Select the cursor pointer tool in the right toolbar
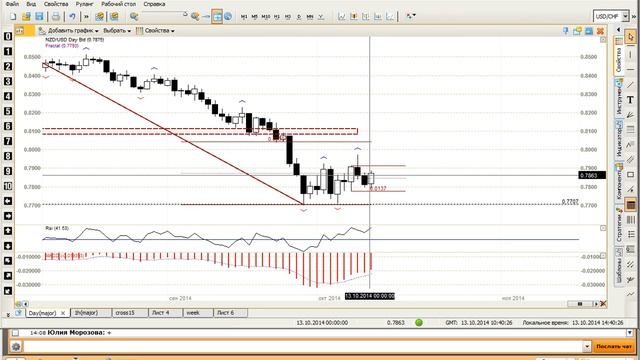Screen dimensions: 640x360 [630, 37]
